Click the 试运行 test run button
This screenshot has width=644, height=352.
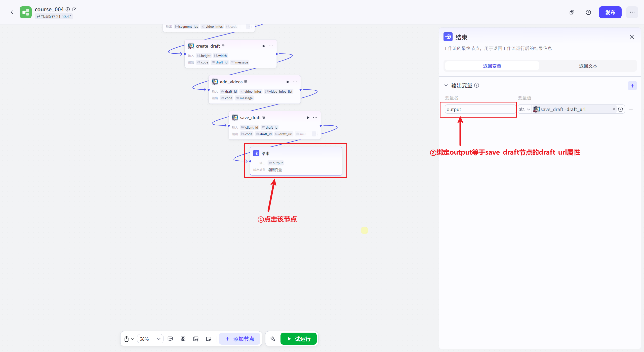pos(299,339)
